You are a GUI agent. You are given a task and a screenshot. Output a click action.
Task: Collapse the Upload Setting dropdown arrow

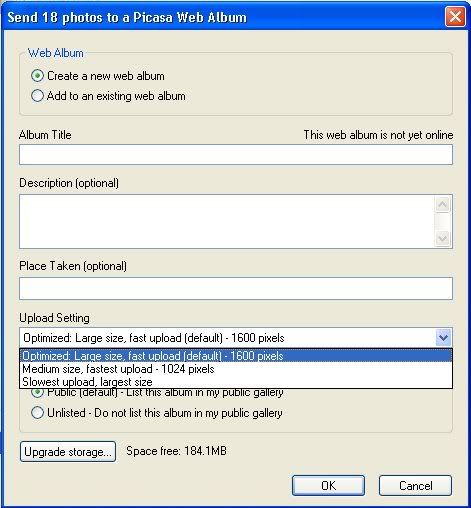pos(443,338)
